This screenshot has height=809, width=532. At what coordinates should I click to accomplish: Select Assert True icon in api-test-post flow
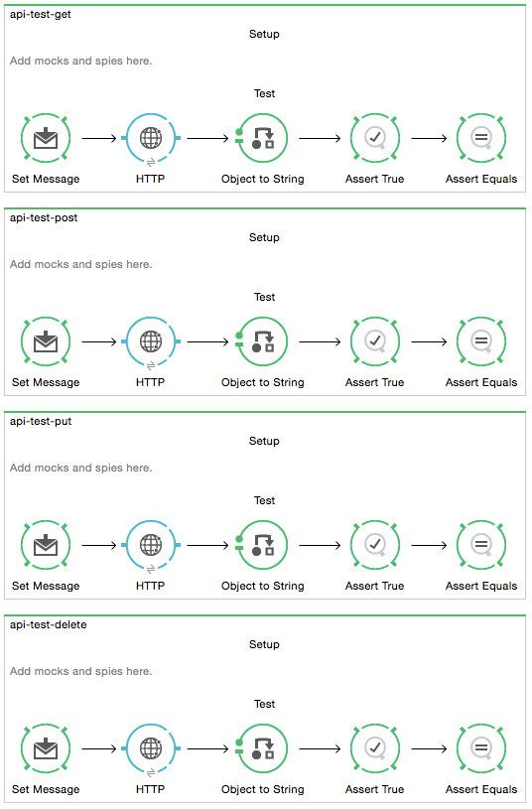[375, 341]
